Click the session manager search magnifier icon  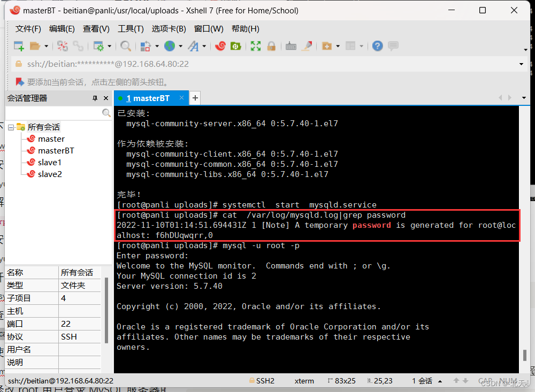[x=106, y=113]
